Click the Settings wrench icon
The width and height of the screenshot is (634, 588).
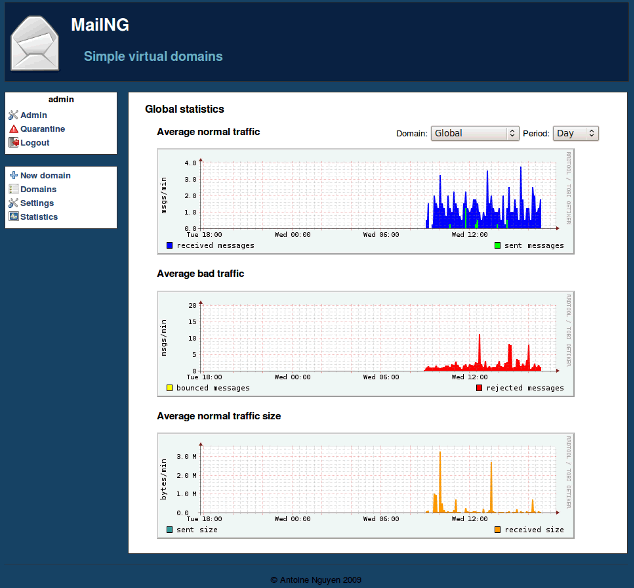13,203
